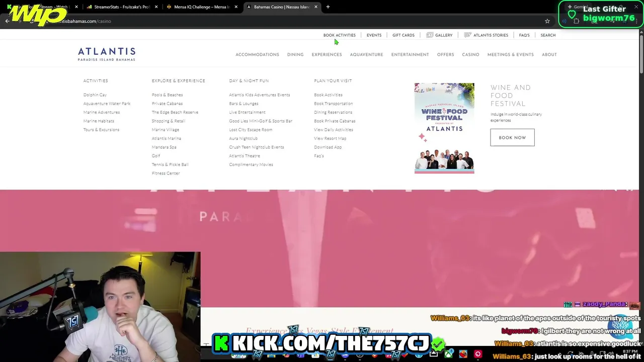Click the Gallery icon link
Screen dimensions: 644x362
(439, 35)
